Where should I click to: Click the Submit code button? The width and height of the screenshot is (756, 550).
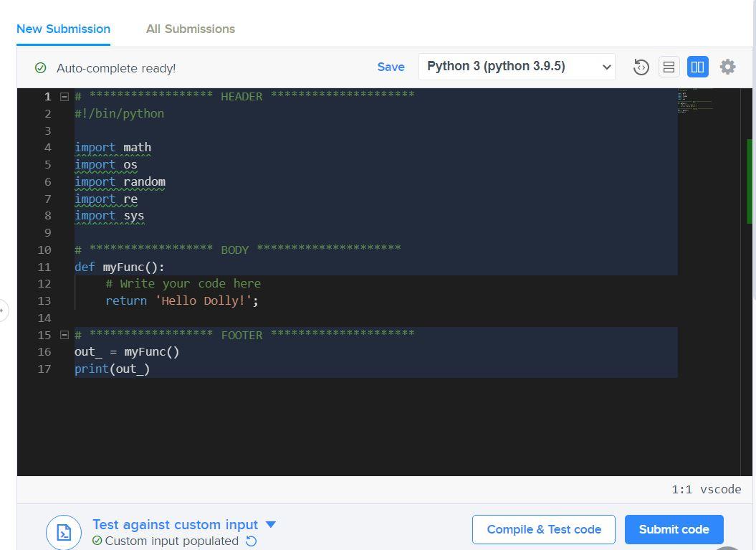point(674,529)
